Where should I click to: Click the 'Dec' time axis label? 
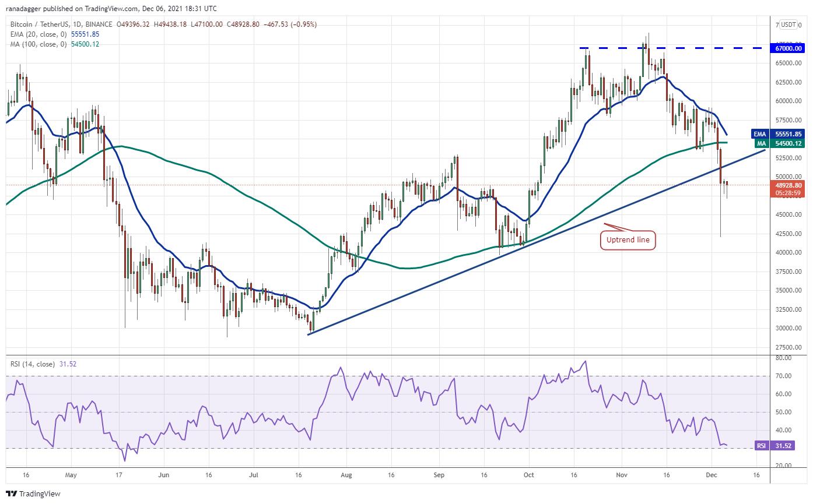point(712,475)
